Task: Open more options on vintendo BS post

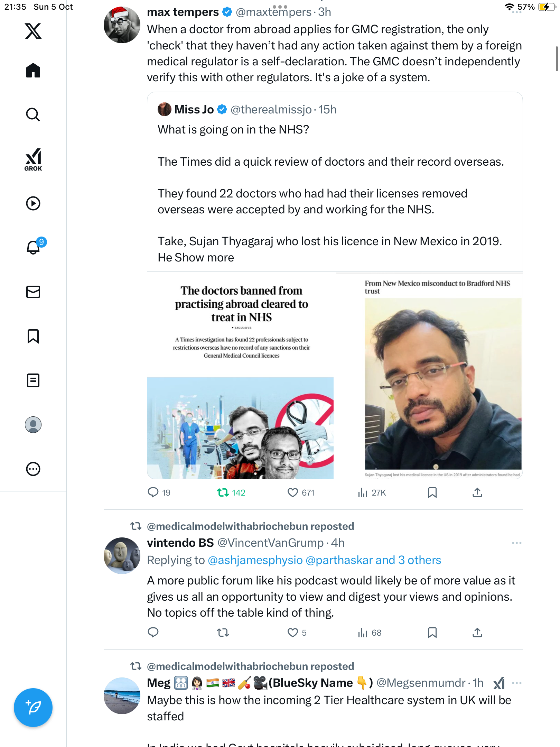Action: (x=517, y=543)
